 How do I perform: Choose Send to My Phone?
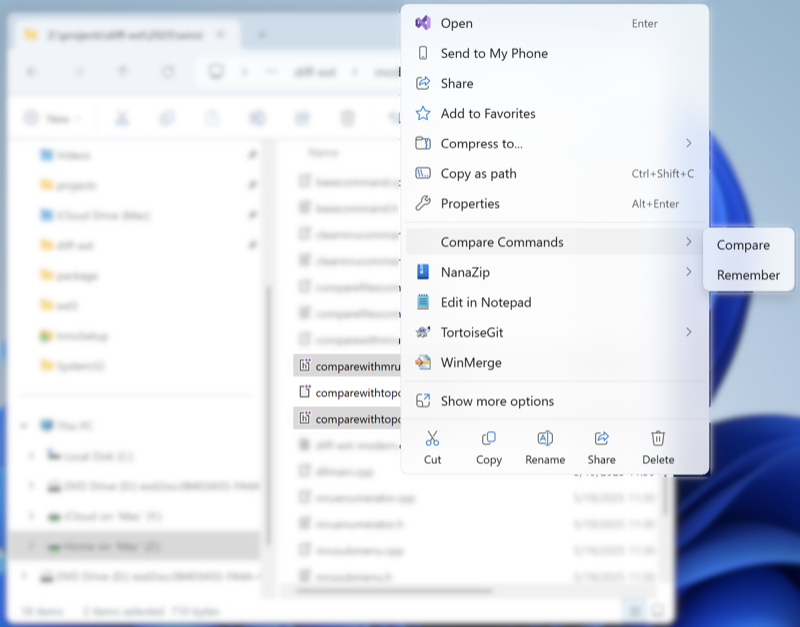tap(555, 54)
